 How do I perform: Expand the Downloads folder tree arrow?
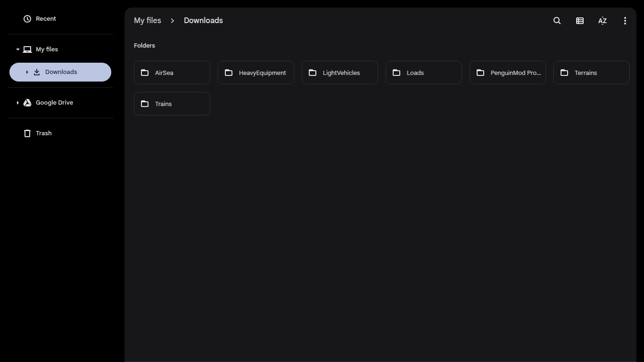(x=27, y=72)
